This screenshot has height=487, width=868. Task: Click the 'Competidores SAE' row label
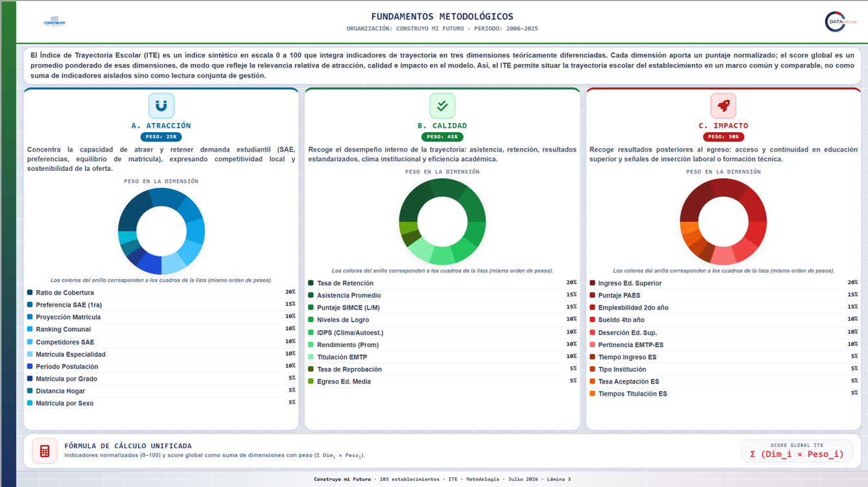(x=65, y=342)
